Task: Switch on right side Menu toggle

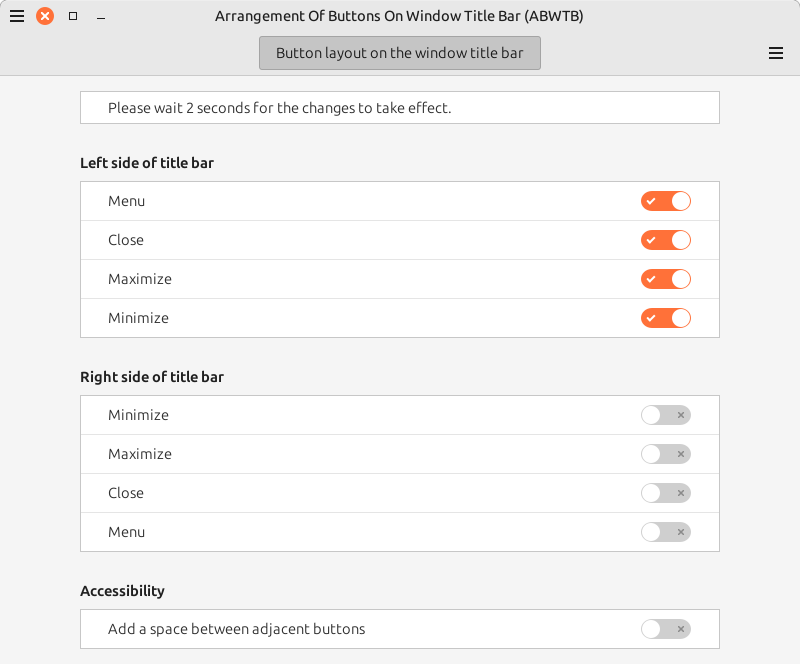Action: pos(666,532)
